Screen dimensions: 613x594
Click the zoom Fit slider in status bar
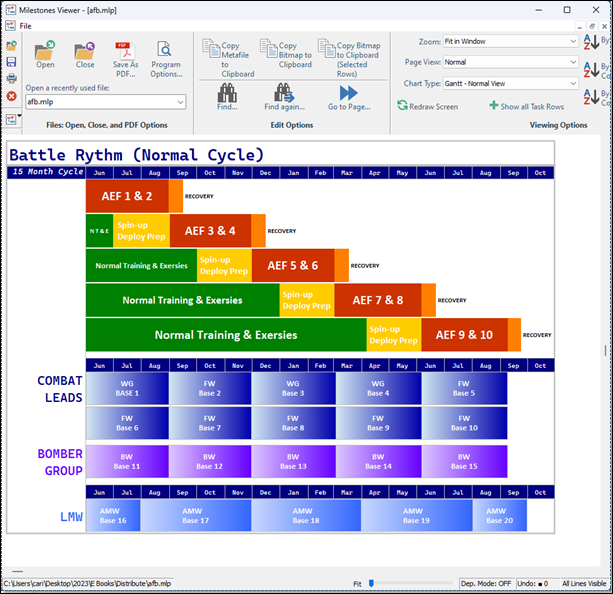371,583
